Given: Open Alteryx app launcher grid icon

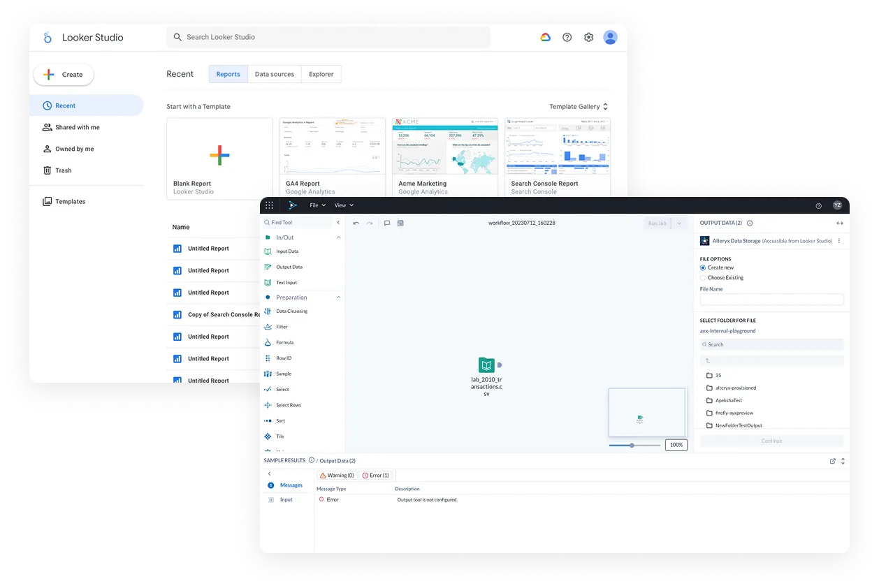Looking at the screenshot, I should tap(270, 205).
